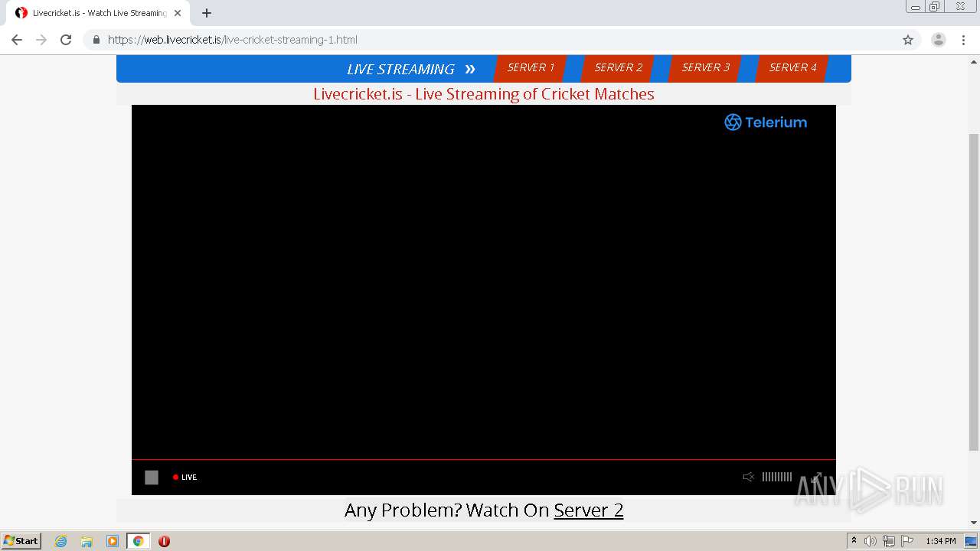
Task: Select the Livecricket.is browser tab
Action: pos(96,13)
